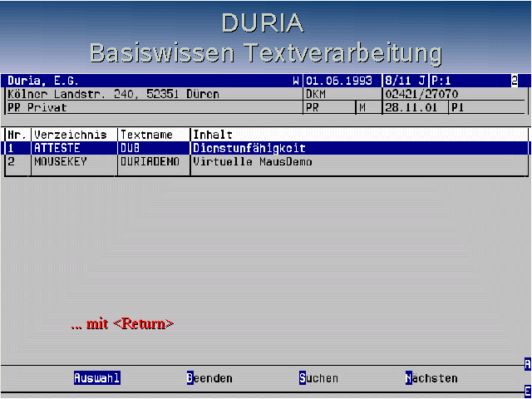Click row number 2 cell

11,162
